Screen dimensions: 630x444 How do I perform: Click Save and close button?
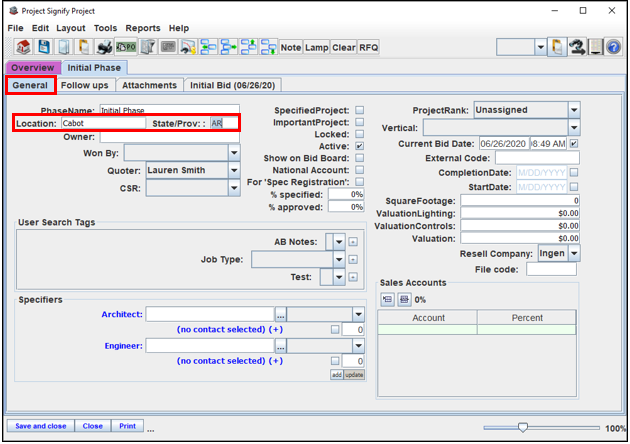pyautogui.click(x=41, y=426)
